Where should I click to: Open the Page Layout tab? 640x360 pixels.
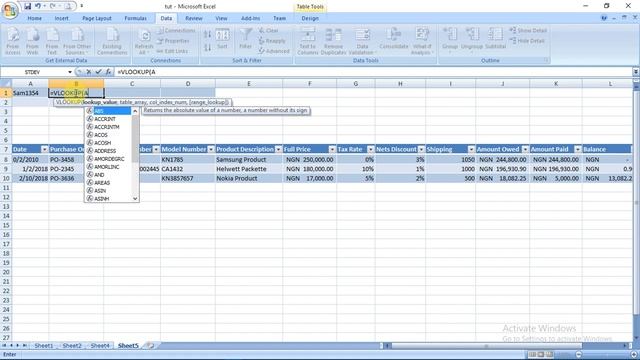click(97, 18)
